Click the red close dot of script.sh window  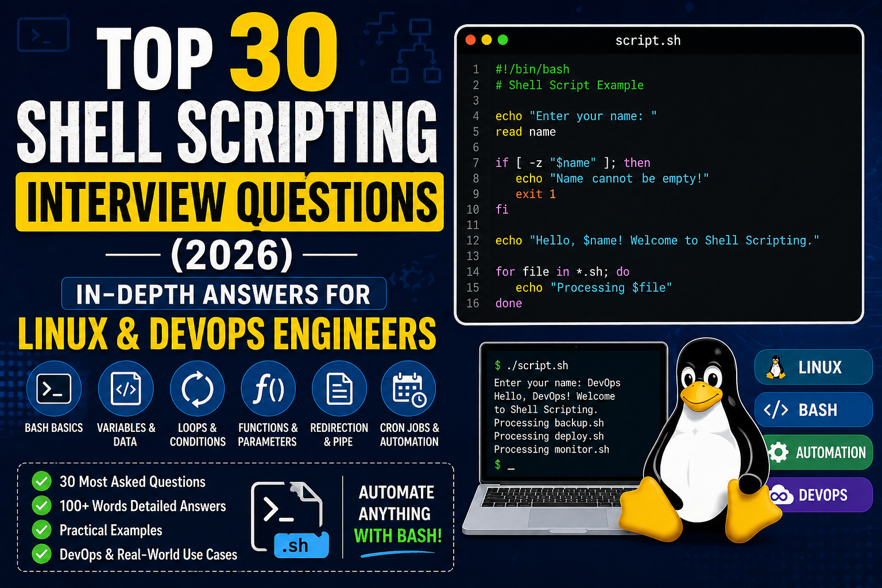(x=470, y=40)
